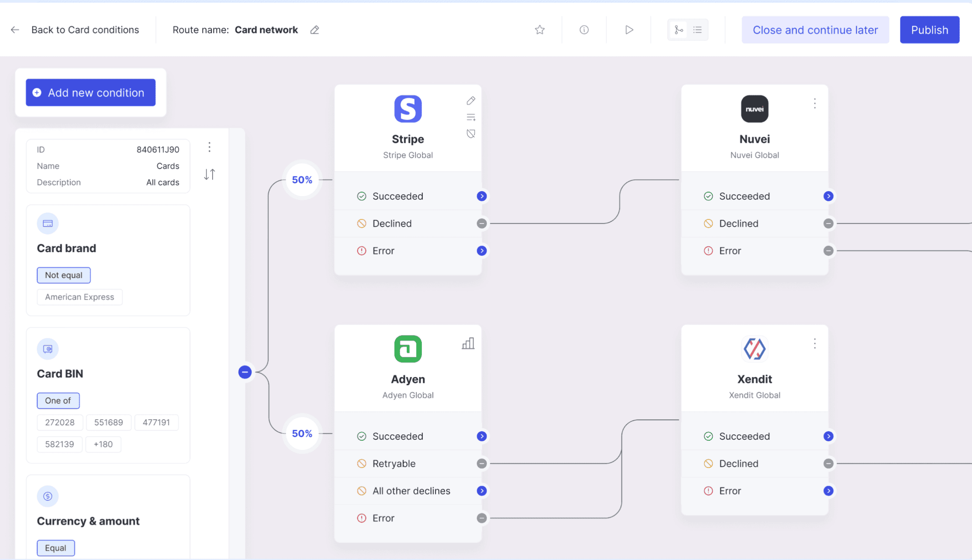972x560 pixels.
Task: Reorder conditions with up-down arrows icon
Action: pyautogui.click(x=210, y=174)
